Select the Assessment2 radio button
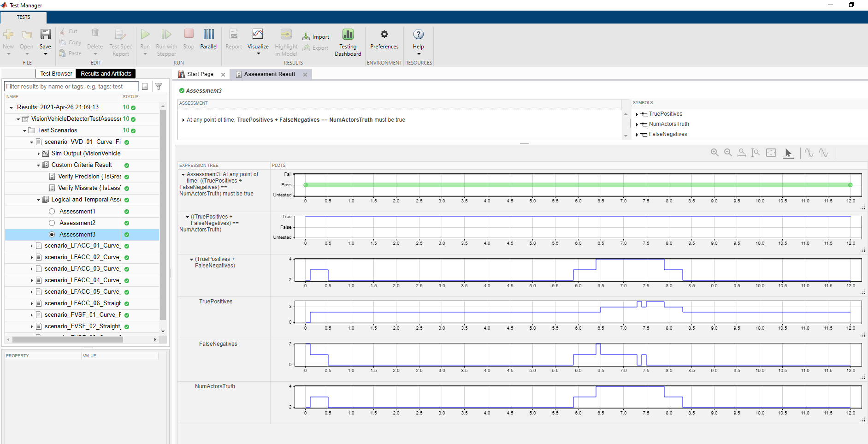This screenshot has width=868, height=444. coord(52,223)
